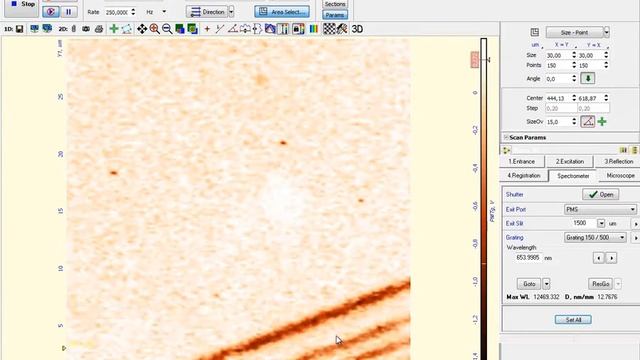Click the Angle value input field
Screen dimensions: 640x360
point(558,79)
